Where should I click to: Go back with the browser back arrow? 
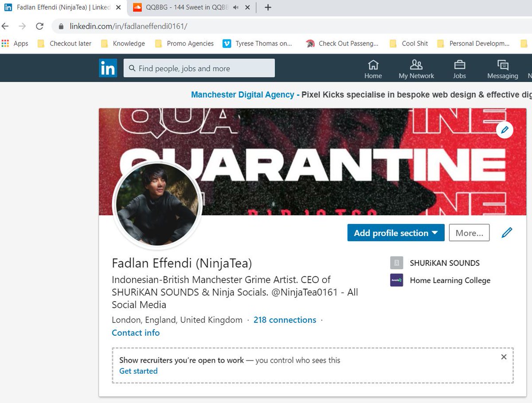click(5, 26)
